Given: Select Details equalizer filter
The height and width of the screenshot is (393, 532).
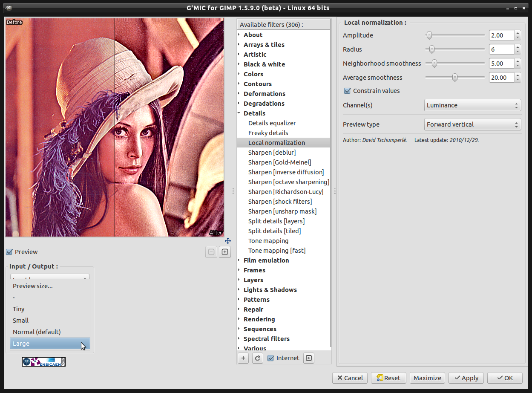Looking at the screenshot, I should (x=284, y=123).
